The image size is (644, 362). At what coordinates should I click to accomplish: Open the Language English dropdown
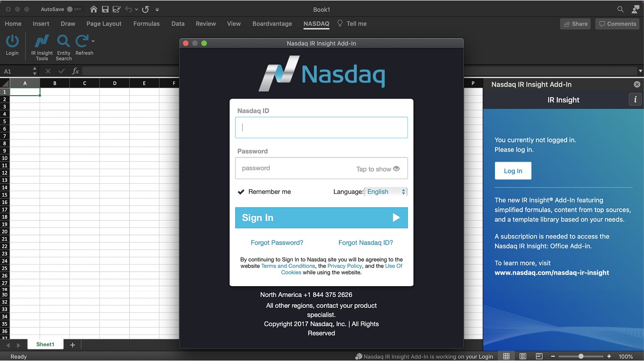[x=386, y=192]
